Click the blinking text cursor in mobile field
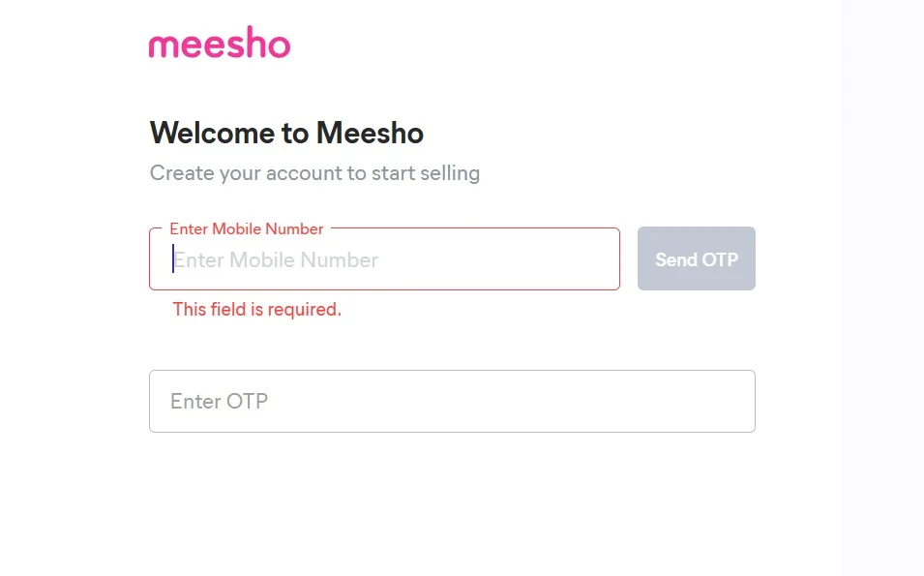This screenshot has height=576, width=924. 173,259
